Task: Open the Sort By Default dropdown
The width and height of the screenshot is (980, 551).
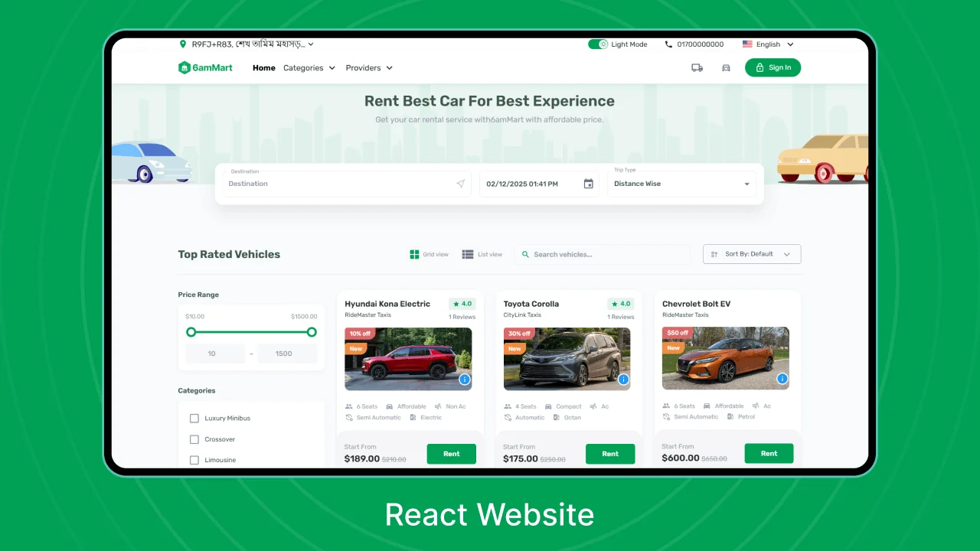Action: pos(751,254)
